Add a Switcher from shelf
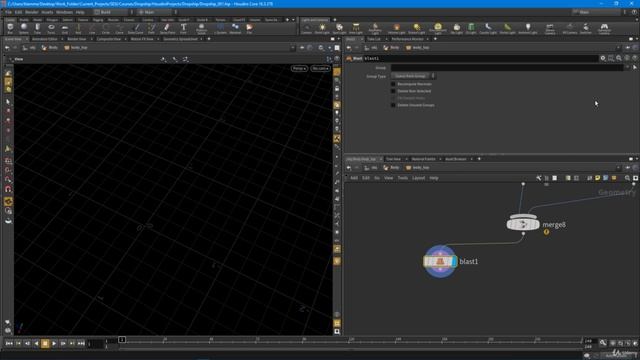The image size is (640, 360). pyautogui.click(x=586, y=29)
